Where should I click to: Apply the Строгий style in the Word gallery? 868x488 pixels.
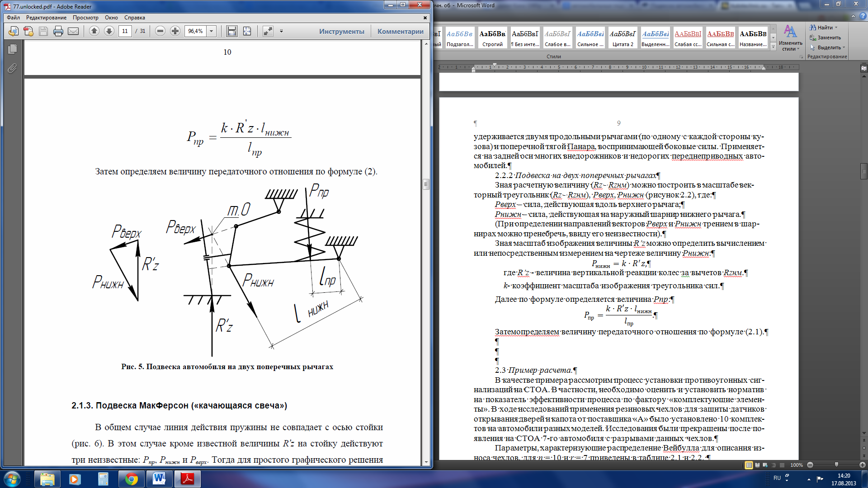(x=492, y=38)
